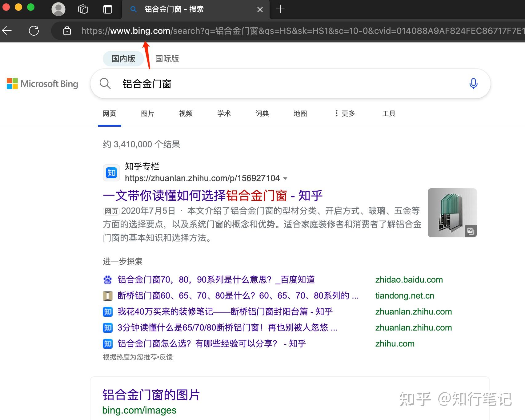This screenshot has width=525, height=420.
Task: Open 铝合金门窗的图片 heading link
Action: 151,395
